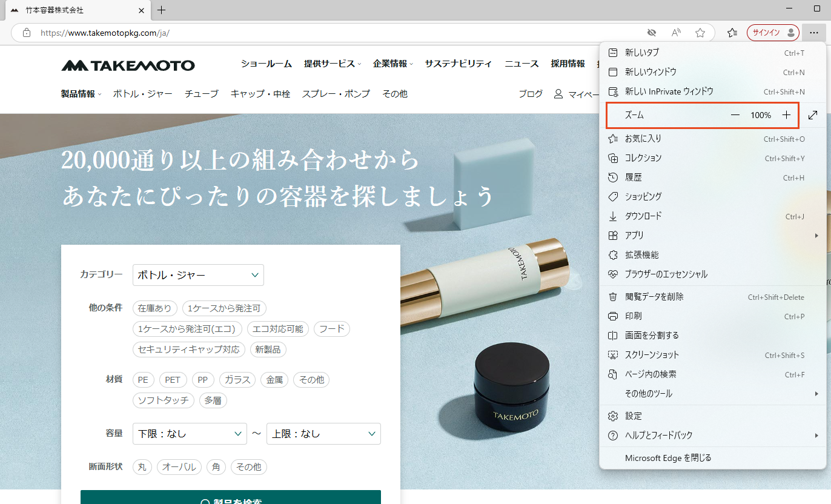Open the Read Aloud icon in address bar
The width and height of the screenshot is (831, 504).
676,33
